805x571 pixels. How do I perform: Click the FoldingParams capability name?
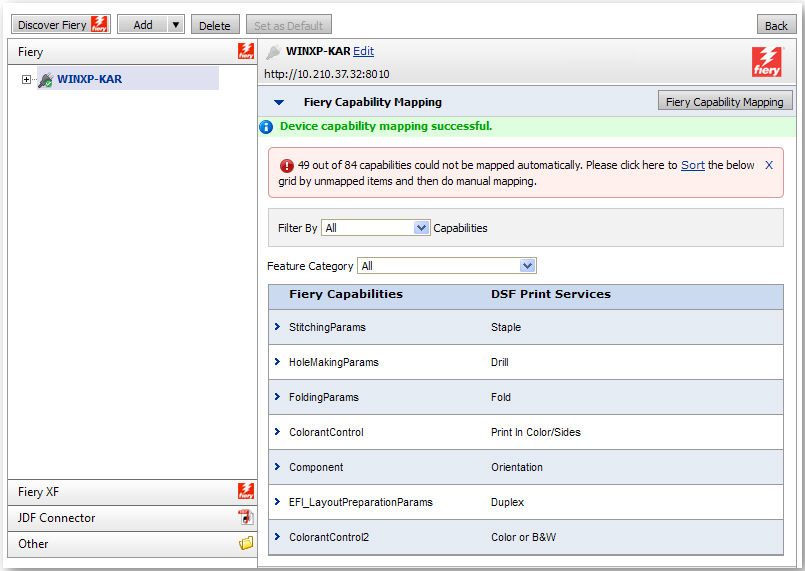point(323,397)
